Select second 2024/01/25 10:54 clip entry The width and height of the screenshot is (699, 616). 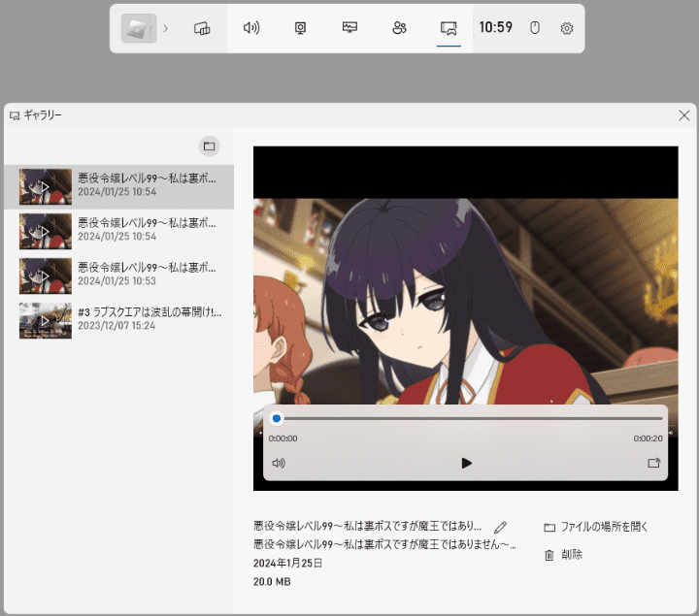click(119, 231)
